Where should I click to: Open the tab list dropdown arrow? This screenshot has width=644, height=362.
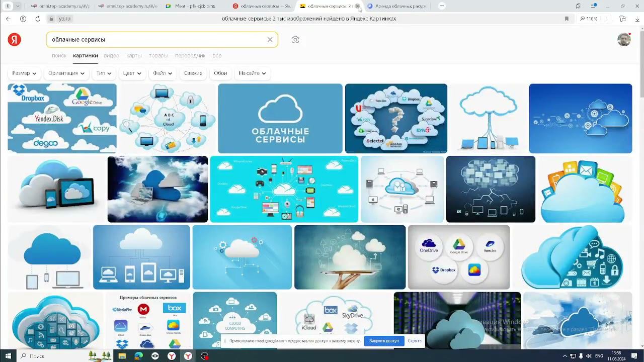[18, 6]
